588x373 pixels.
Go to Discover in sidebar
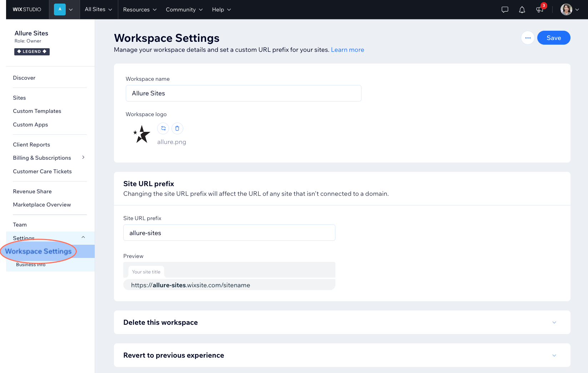[x=24, y=78]
